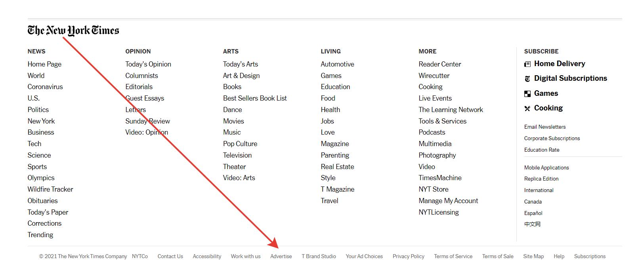Screen dimensions: 644x272
Task: Open the Best Sellers Book List
Action: click(x=255, y=98)
